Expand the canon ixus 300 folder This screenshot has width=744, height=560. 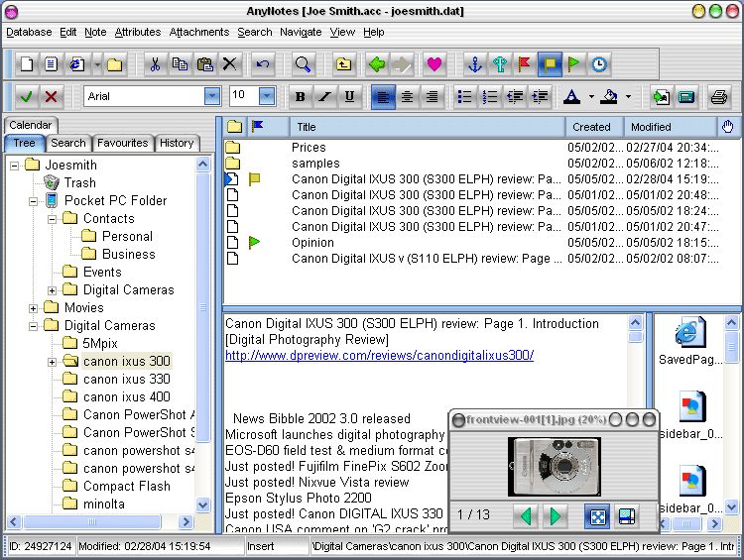52,363
